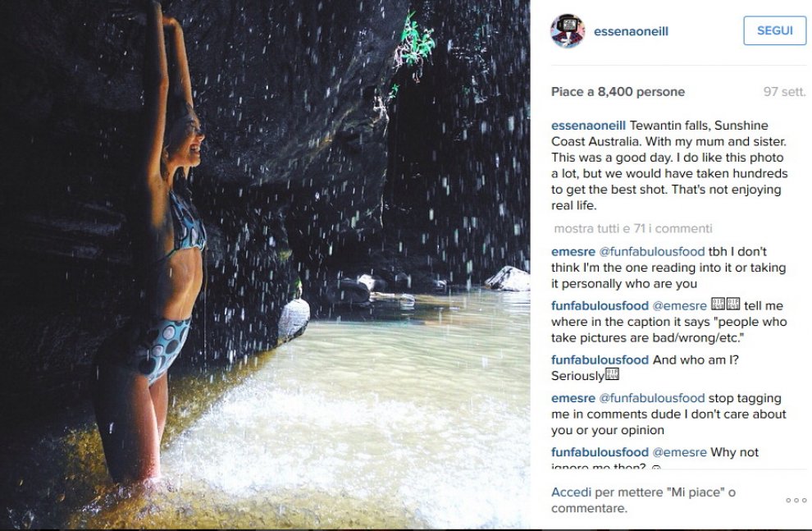Open funfabulousfood profile from "Why not" comment
This screenshot has width=812, height=531.
(x=600, y=452)
